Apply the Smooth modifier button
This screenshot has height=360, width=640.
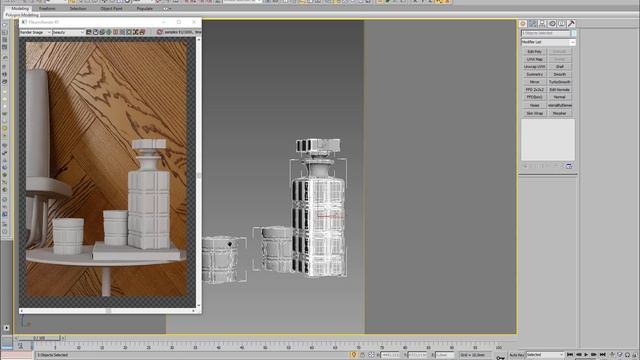point(560,74)
